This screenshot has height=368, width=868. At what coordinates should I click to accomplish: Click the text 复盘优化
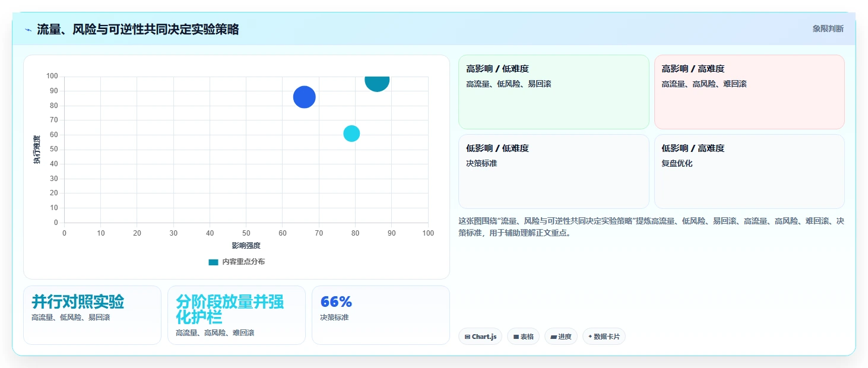[677, 163]
